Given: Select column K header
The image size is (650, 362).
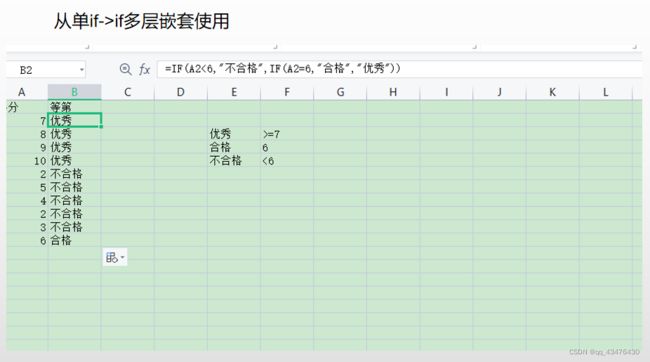Looking at the screenshot, I should pos(552,92).
